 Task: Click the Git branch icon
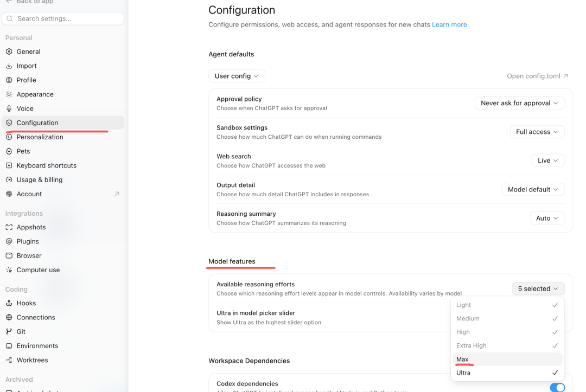9,331
